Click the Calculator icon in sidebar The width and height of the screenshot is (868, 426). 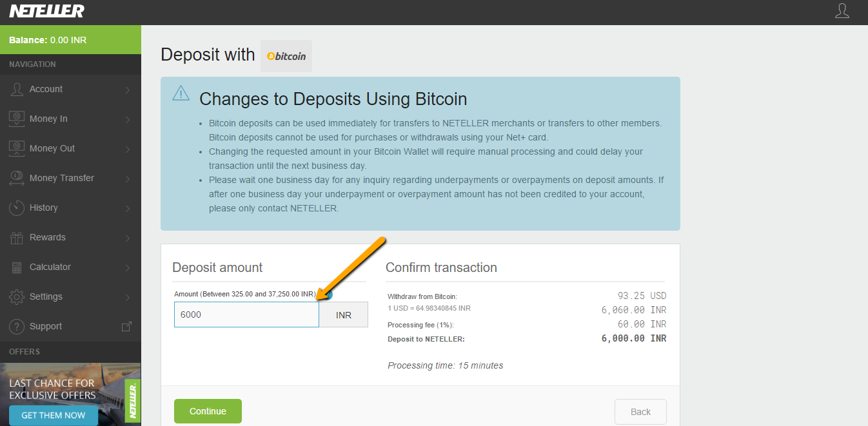click(17, 267)
